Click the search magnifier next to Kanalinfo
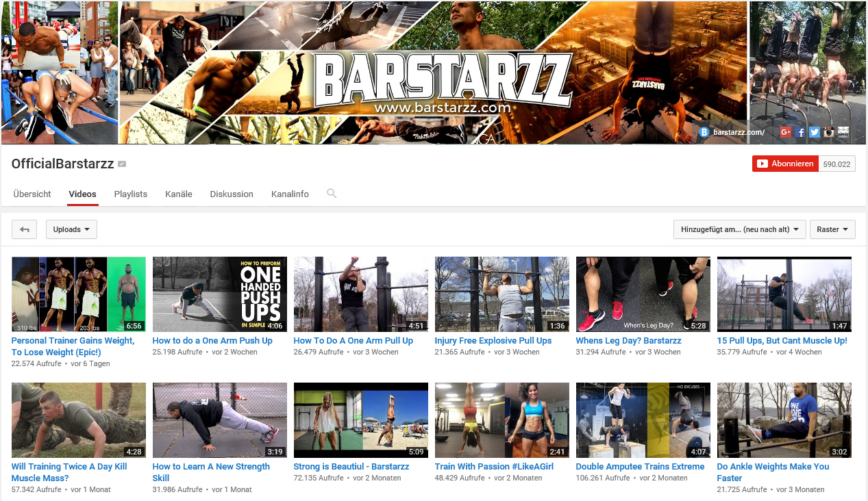 tap(332, 194)
